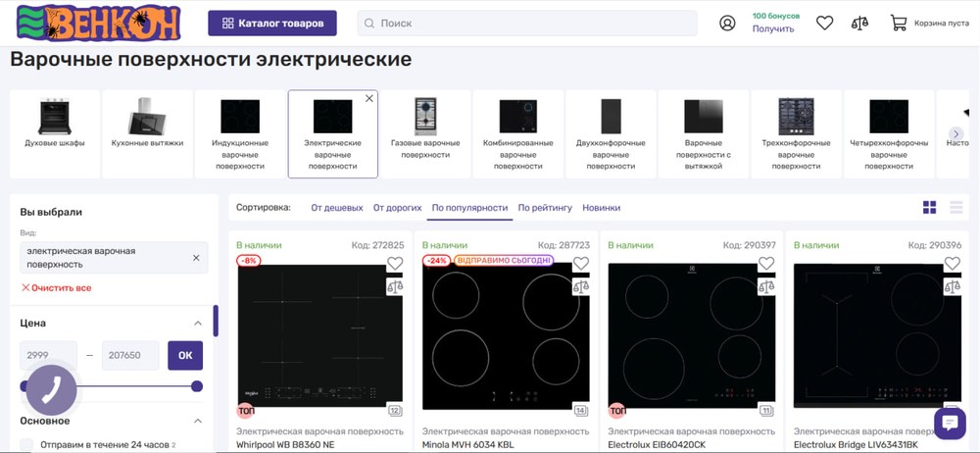Collapse the 'Основное' filter section
Image resolution: width=980 pixels, height=453 pixels.
point(197,421)
